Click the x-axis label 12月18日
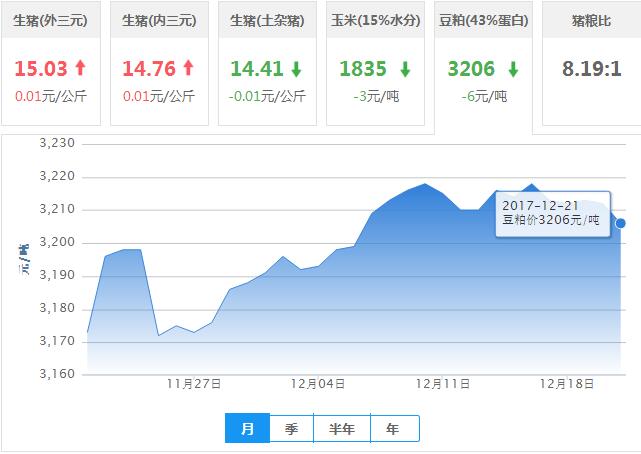Image resolution: width=641 pixels, height=454 pixels. (x=567, y=384)
